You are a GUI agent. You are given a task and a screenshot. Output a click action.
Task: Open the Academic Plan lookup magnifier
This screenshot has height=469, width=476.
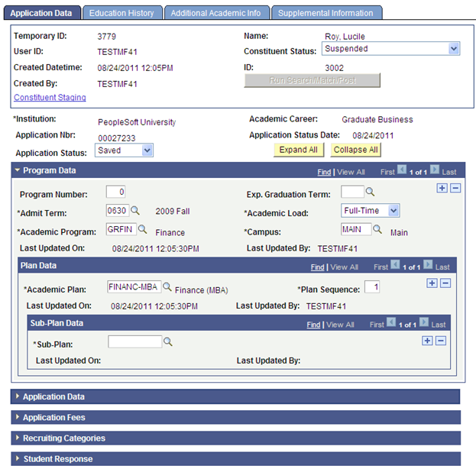click(x=167, y=286)
